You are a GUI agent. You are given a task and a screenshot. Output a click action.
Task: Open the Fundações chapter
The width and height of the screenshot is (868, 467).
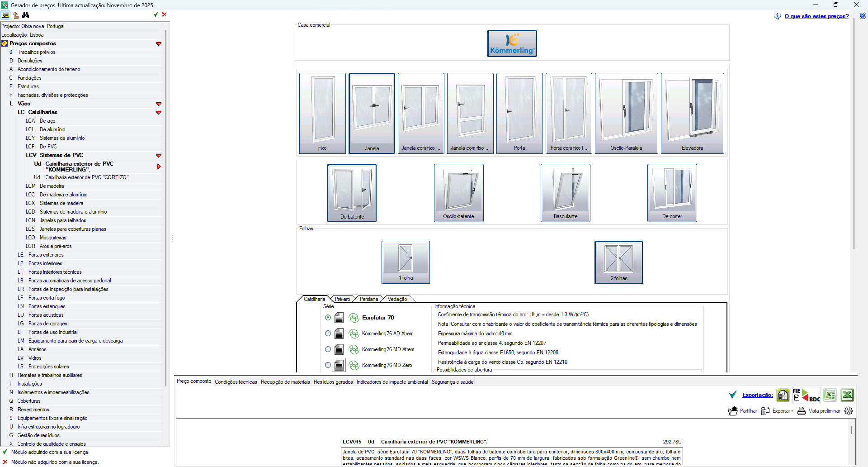click(x=29, y=78)
